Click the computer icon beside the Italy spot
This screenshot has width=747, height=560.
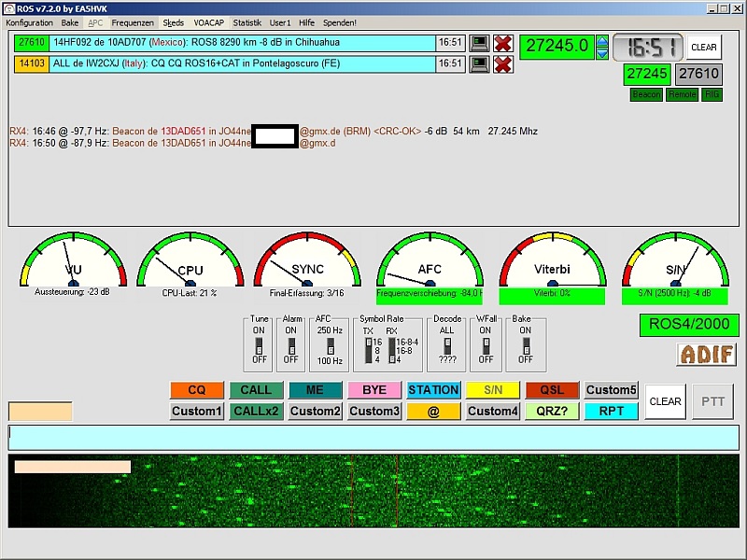(x=479, y=63)
